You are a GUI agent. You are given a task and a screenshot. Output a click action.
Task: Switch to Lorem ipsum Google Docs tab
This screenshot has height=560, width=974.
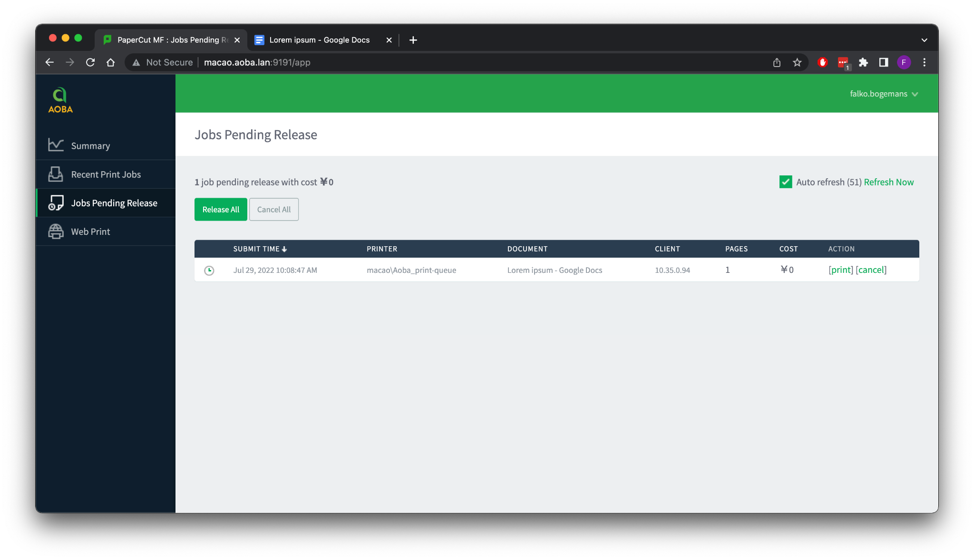319,40
